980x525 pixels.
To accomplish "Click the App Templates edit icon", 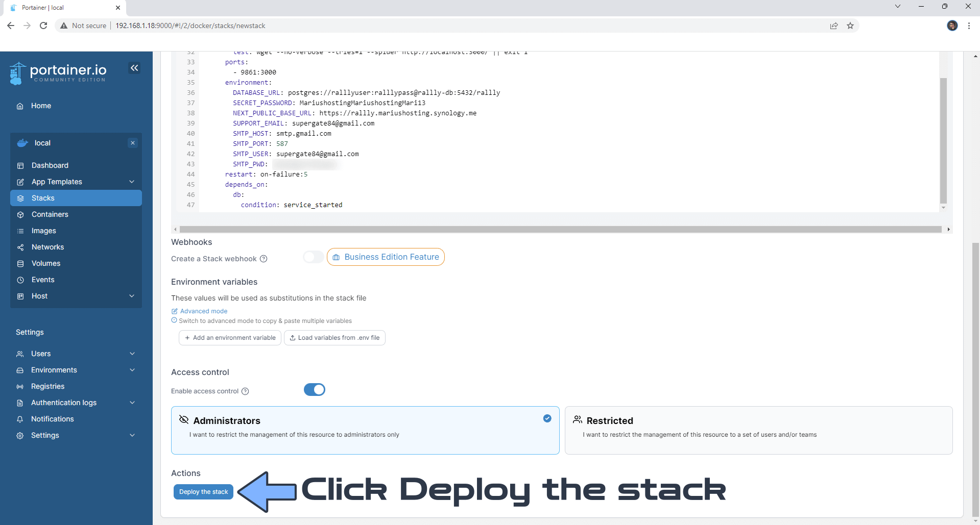I will (20, 182).
